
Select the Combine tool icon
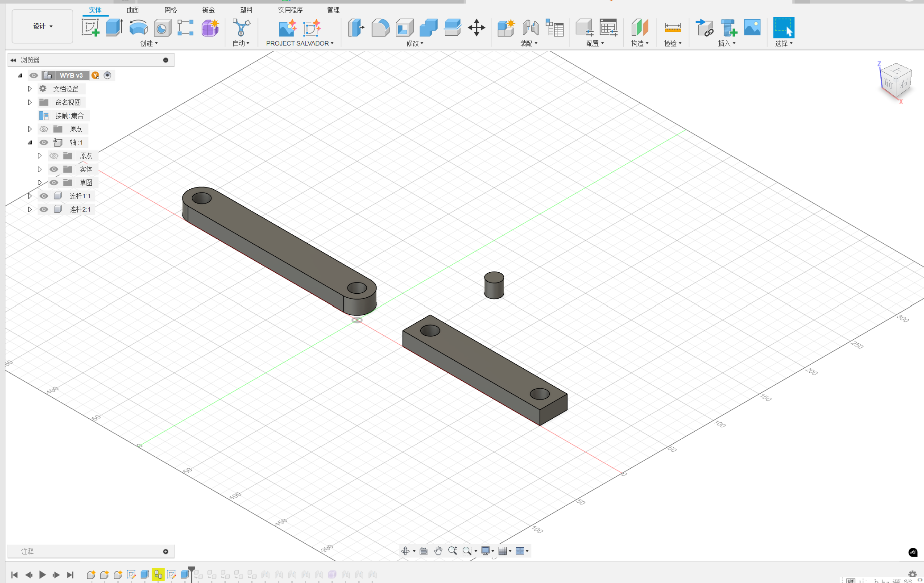pyautogui.click(x=428, y=28)
